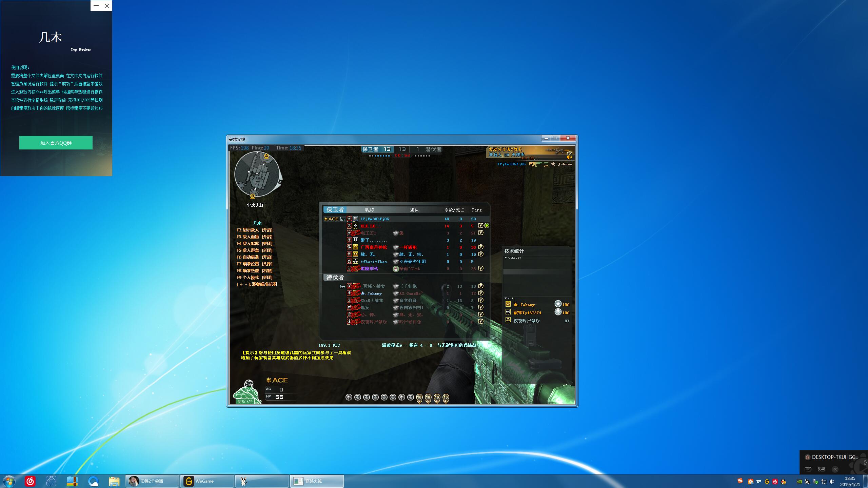This screenshot has width=868, height=488.
Task: Dismiss the dark widget with its X button
Action: 835,469
